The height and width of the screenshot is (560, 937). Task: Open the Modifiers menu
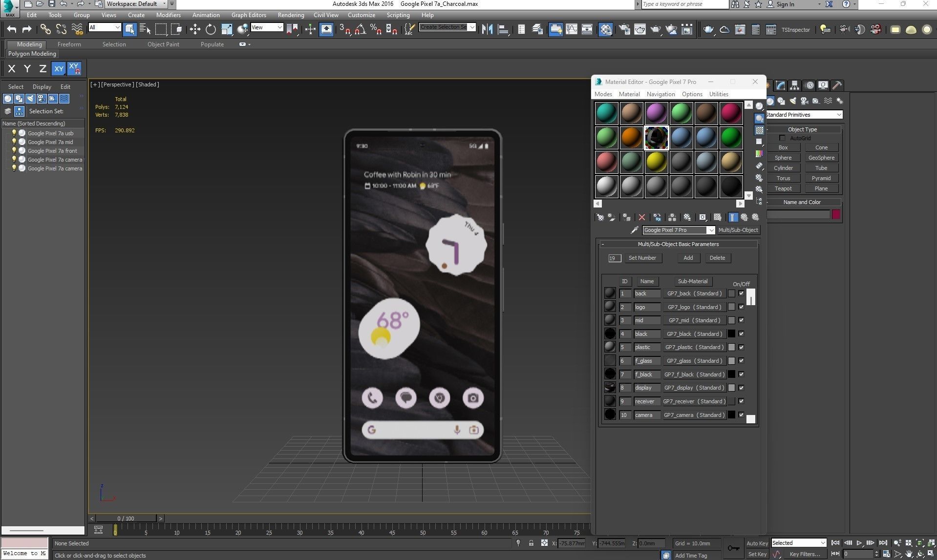coord(168,15)
